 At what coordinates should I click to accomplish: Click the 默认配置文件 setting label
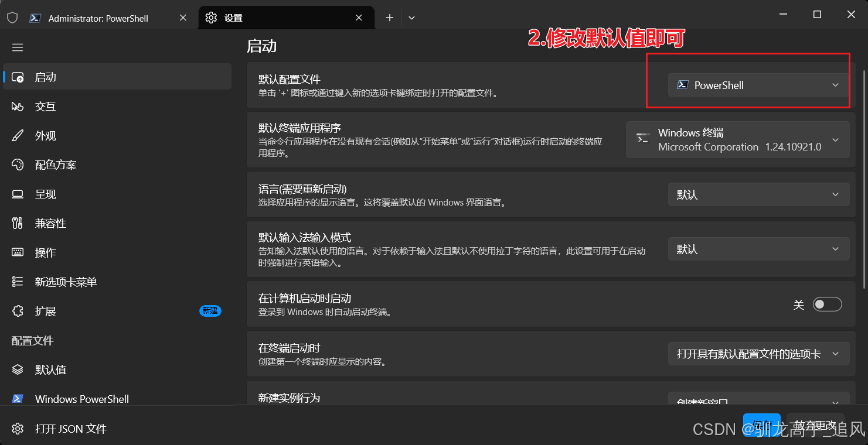[x=290, y=79]
